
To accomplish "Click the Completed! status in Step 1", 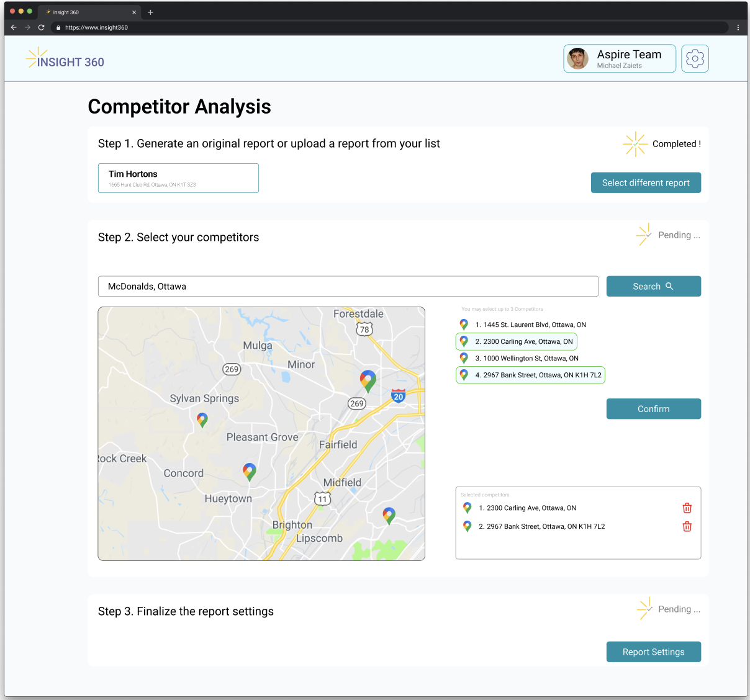I will (662, 144).
